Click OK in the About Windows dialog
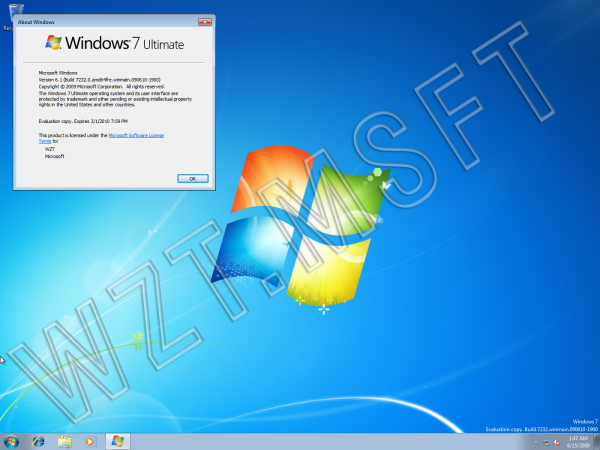 [x=193, y=178]
